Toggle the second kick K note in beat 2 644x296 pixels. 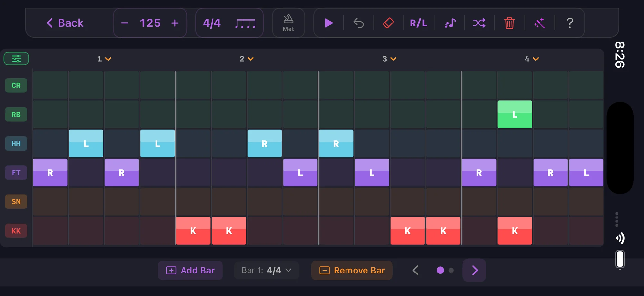(x=229, y=231)
